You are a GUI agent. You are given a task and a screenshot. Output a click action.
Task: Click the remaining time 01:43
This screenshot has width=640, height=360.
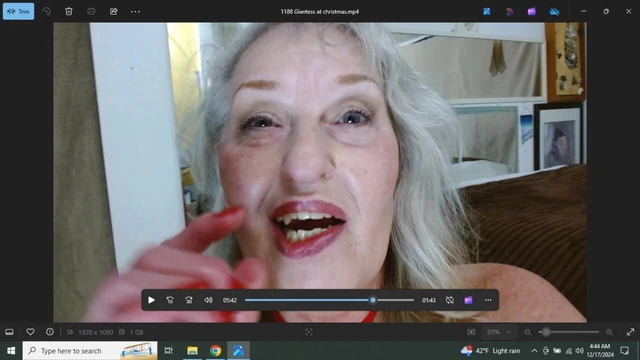tap(429, 300)
